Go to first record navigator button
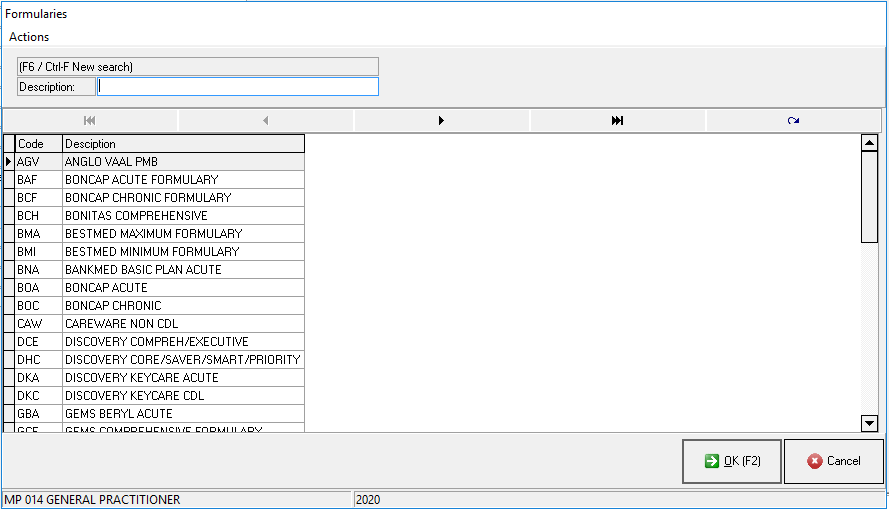Viewport: 889px width, 509px height. tap(90, 120)
